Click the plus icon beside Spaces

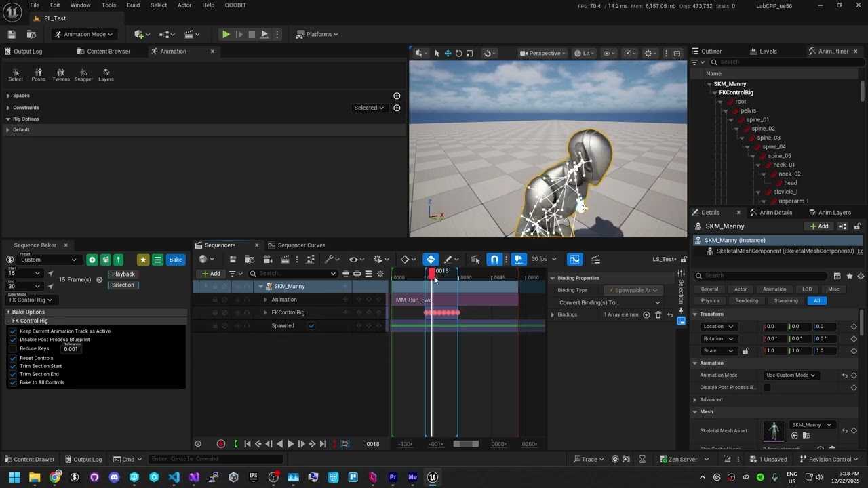(x=397, y=96)
